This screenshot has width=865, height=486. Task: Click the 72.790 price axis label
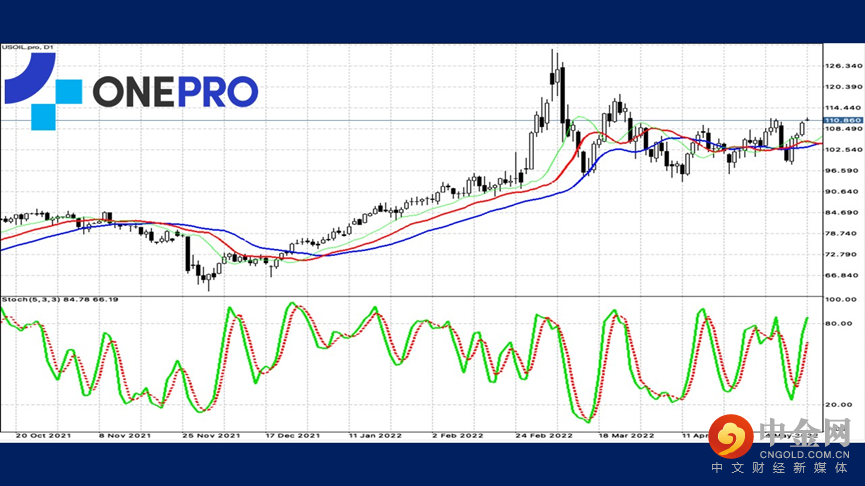click(842, 254)
